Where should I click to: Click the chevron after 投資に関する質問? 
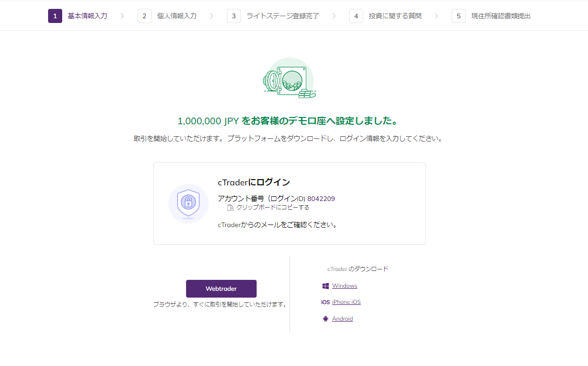(436, 16)
